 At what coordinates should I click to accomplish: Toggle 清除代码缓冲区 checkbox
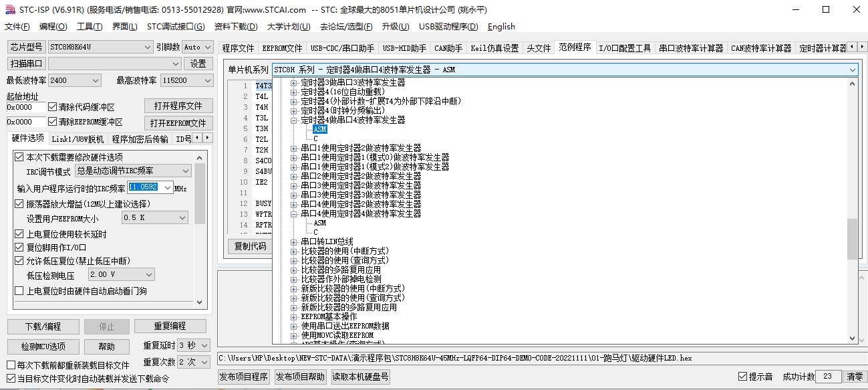coord(53,107)
